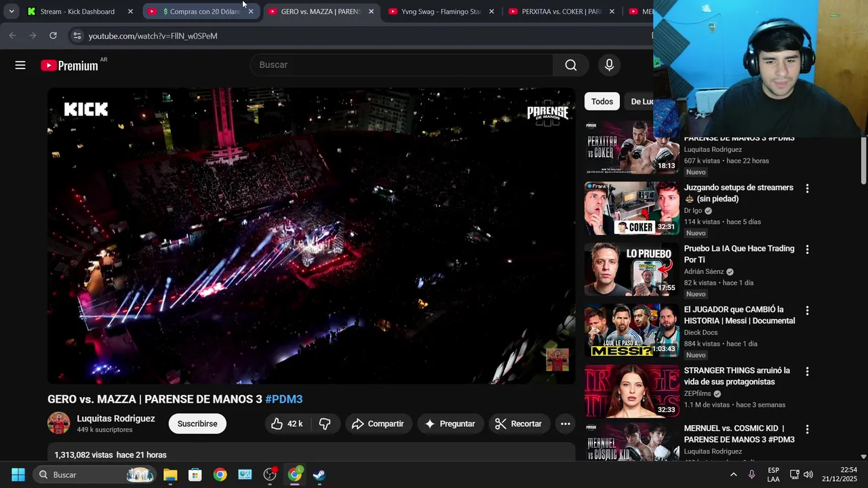The image size is (868, 488).
Task: Like the video with thumbs up
Action: click(287, 424)
